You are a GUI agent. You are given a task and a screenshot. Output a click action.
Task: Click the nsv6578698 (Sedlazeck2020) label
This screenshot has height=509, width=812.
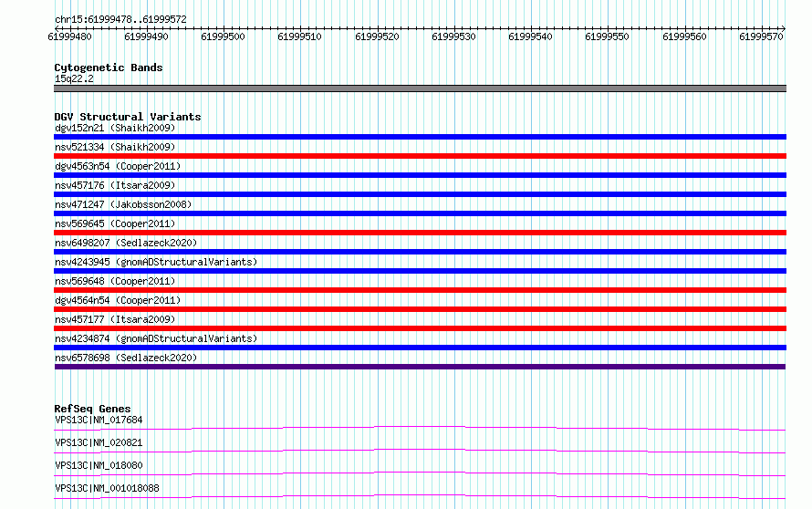click(126, 358)
